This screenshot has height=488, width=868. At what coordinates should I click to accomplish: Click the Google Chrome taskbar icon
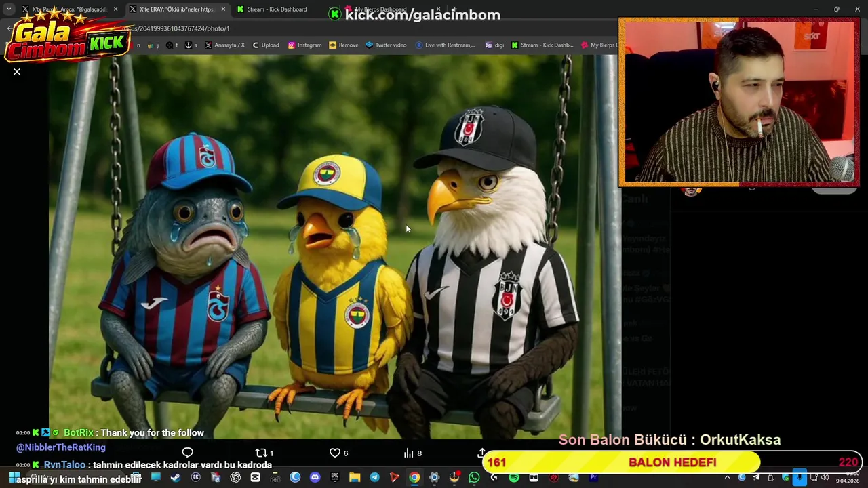(414, 477)
